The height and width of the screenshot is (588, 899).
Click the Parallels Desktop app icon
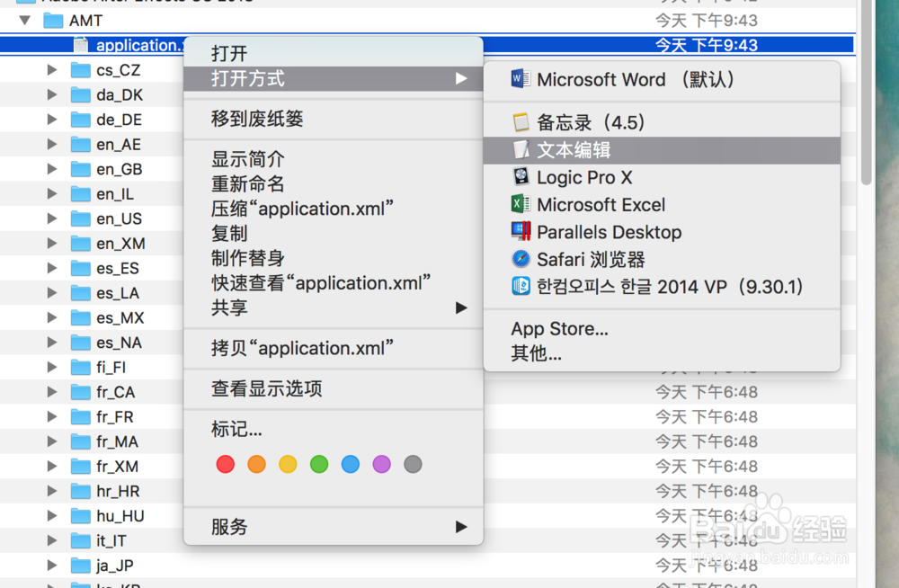tap(521, 231)
